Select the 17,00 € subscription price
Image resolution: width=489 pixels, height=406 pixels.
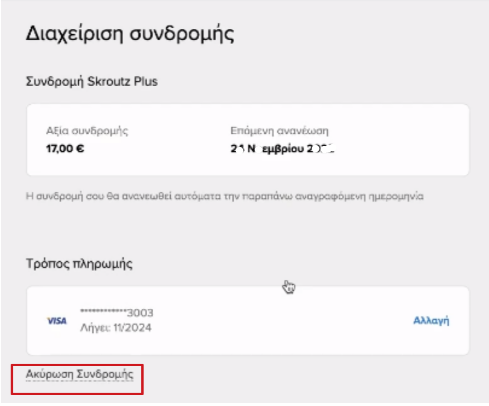[65, 148]
